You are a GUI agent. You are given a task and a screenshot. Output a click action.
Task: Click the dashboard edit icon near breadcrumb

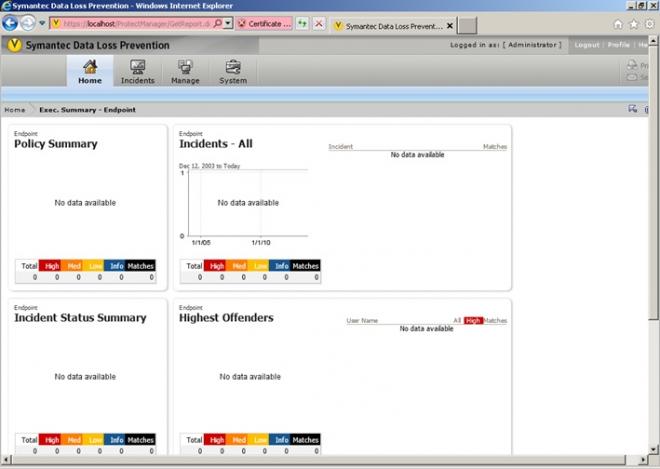click(x=632, y=109)
